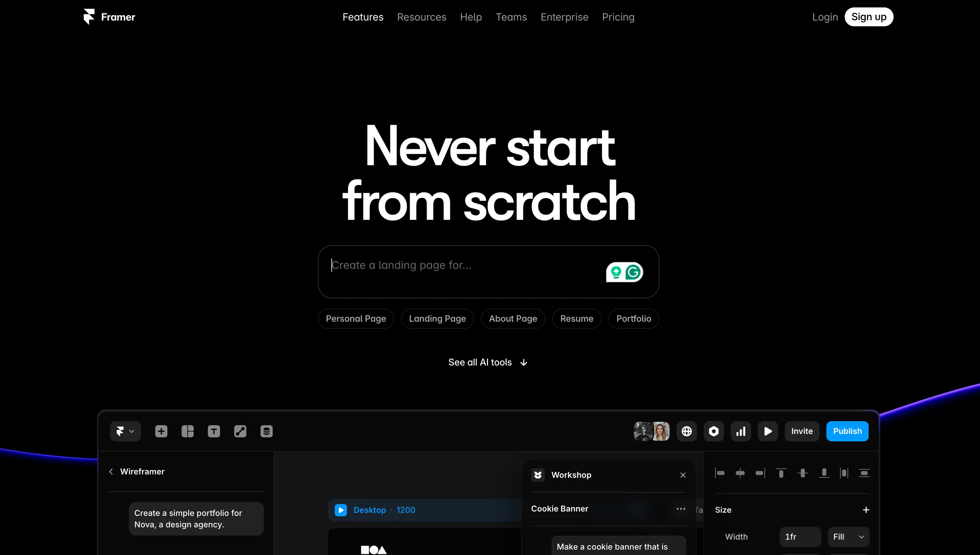The image size is (980, 555).
Task: Click the Login link
Action: [x=825, y=17]
